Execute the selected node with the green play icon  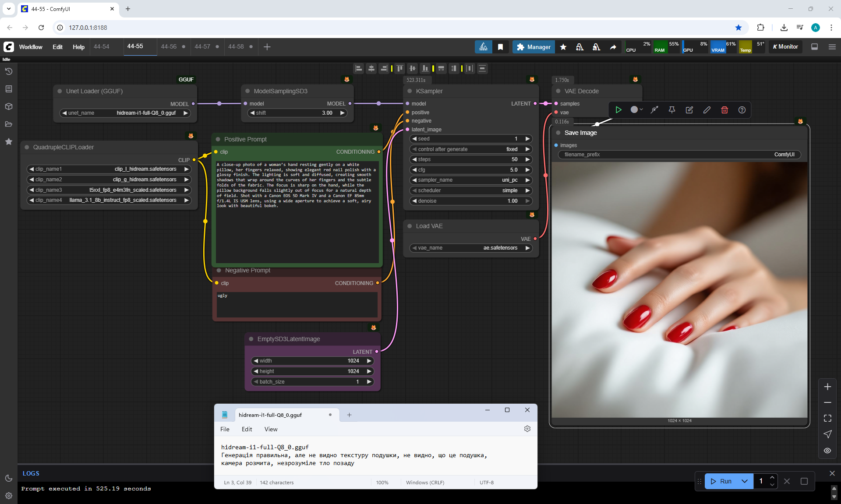coord(618,110)
